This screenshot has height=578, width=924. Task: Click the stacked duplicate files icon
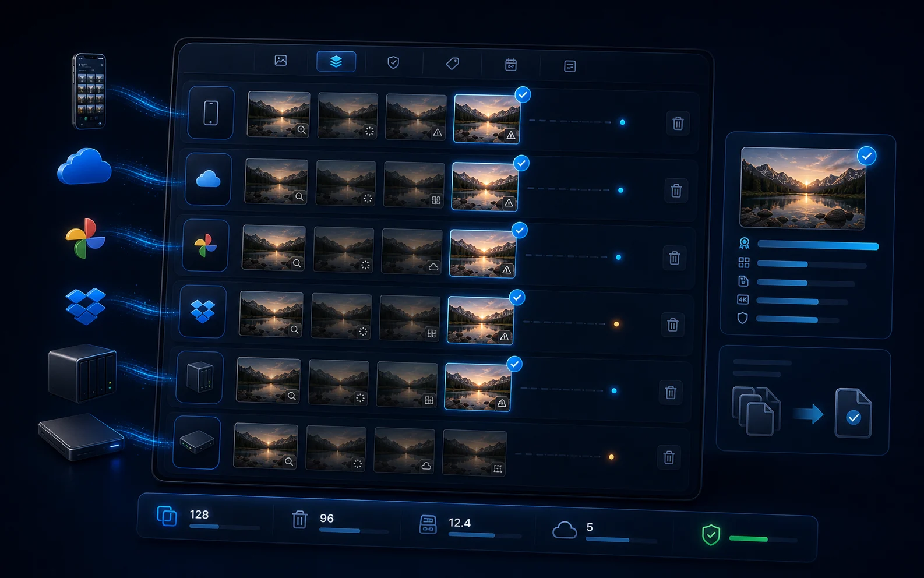(756, 411)
